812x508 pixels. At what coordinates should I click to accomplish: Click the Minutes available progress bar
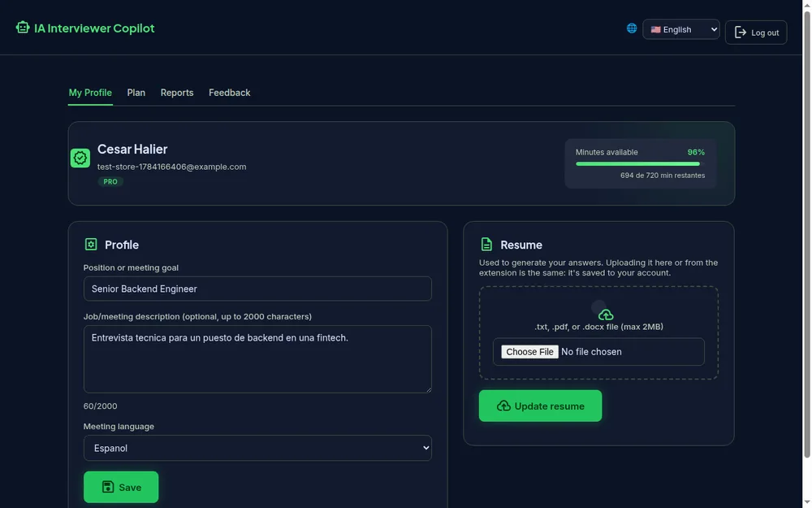[640, 164]
